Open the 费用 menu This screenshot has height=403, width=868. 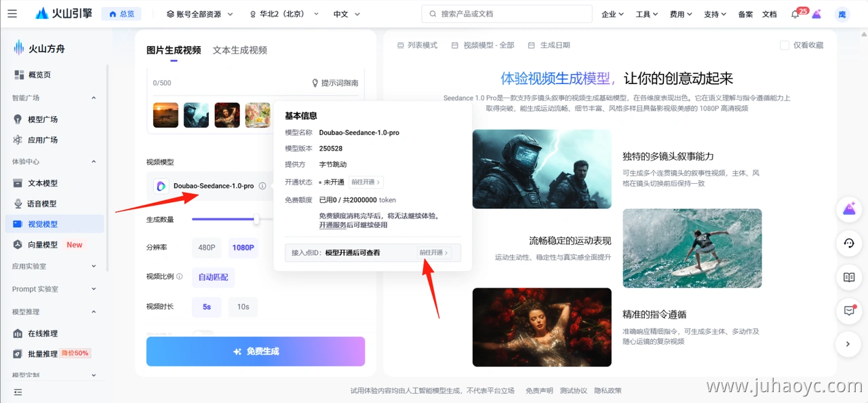tap(681, 14)
